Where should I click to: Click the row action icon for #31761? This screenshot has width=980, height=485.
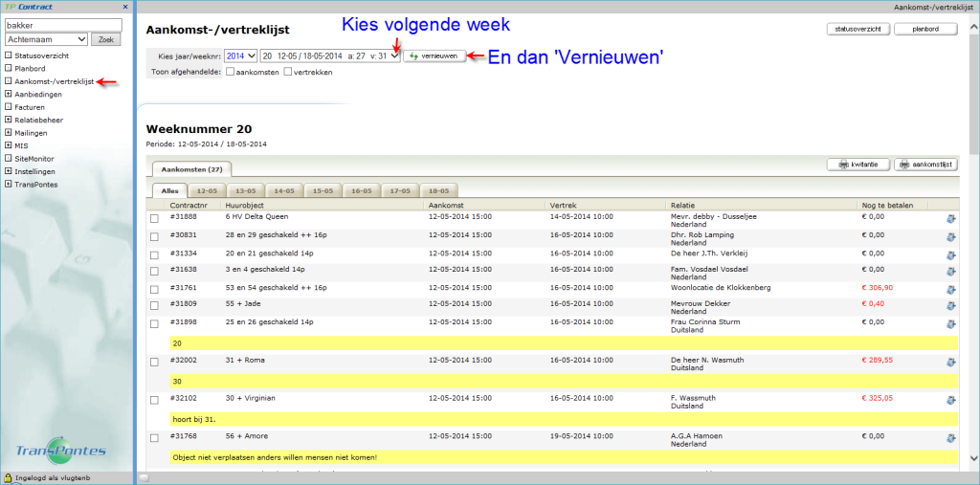[950, 289]
